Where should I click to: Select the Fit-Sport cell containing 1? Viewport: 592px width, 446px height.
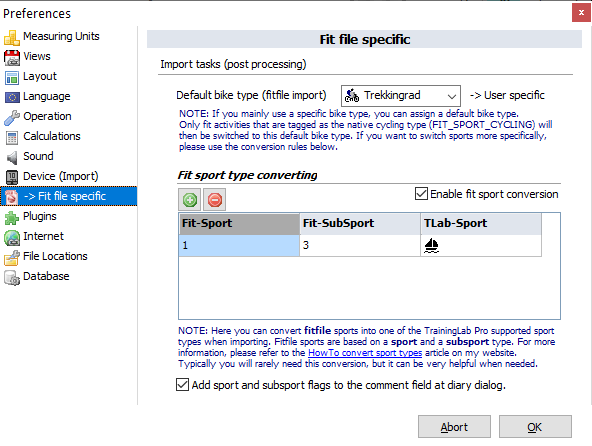[x=239, y=245]
